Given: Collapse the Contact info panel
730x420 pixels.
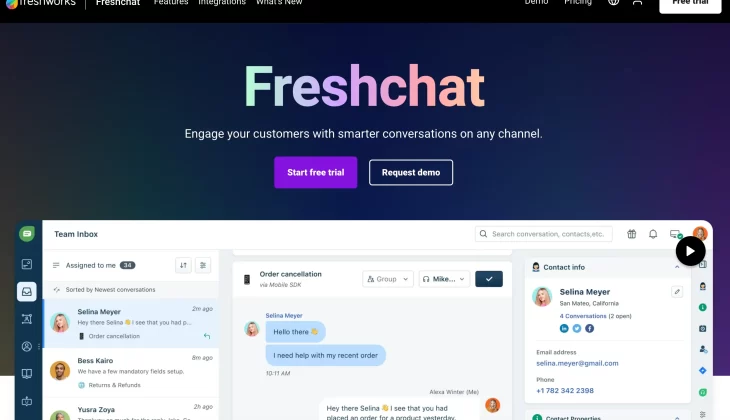Looking at the screenshot, I should pyautogui.click(x=677, y=267).
